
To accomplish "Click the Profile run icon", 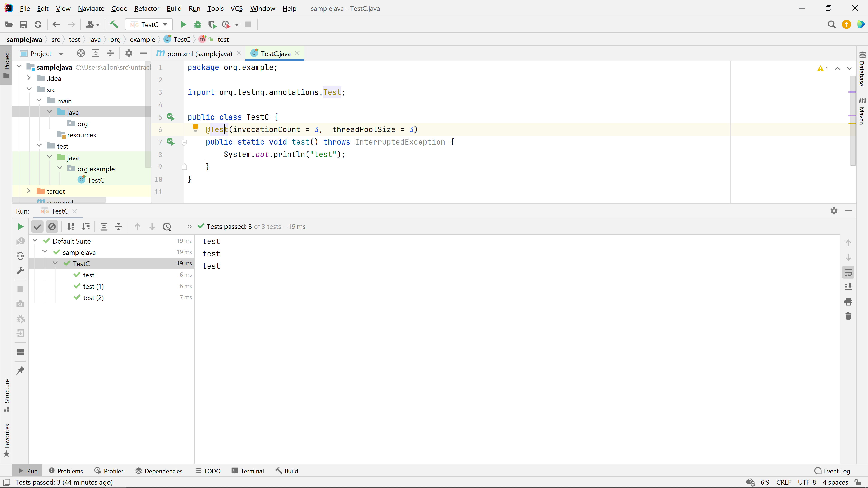I will coord(226,25).
